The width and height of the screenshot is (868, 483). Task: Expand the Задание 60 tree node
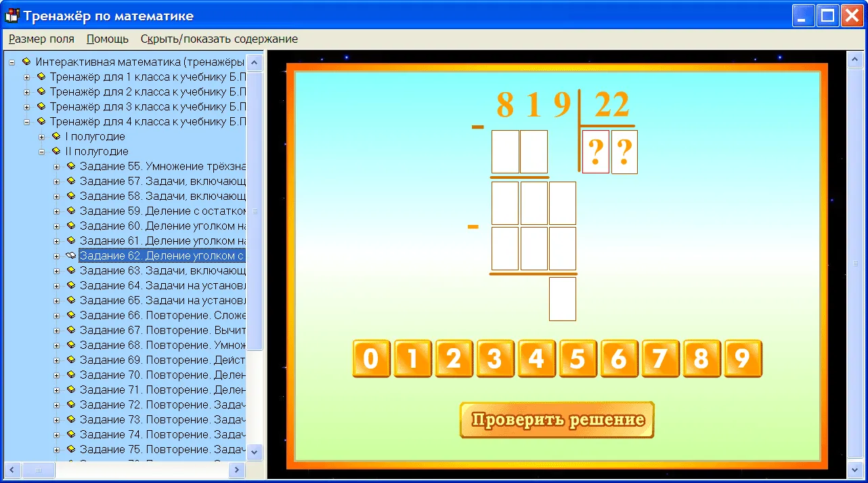pos(56,226)
